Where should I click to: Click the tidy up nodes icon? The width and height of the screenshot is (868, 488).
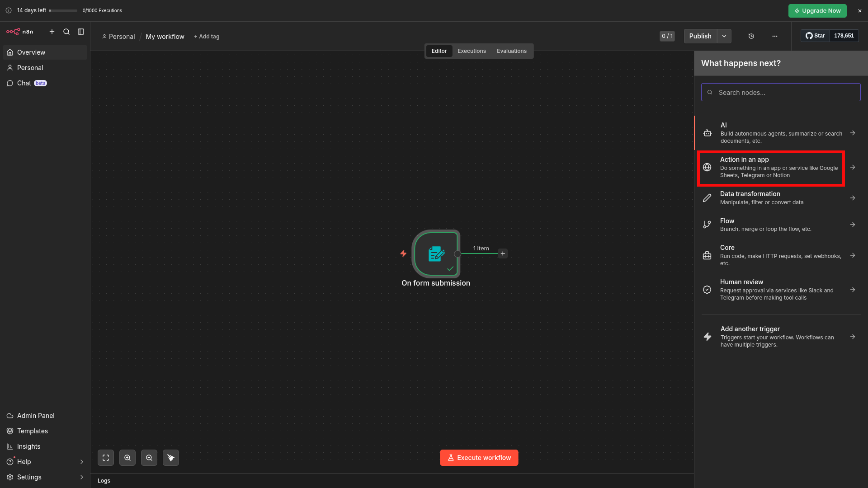[x=171, y=458]
